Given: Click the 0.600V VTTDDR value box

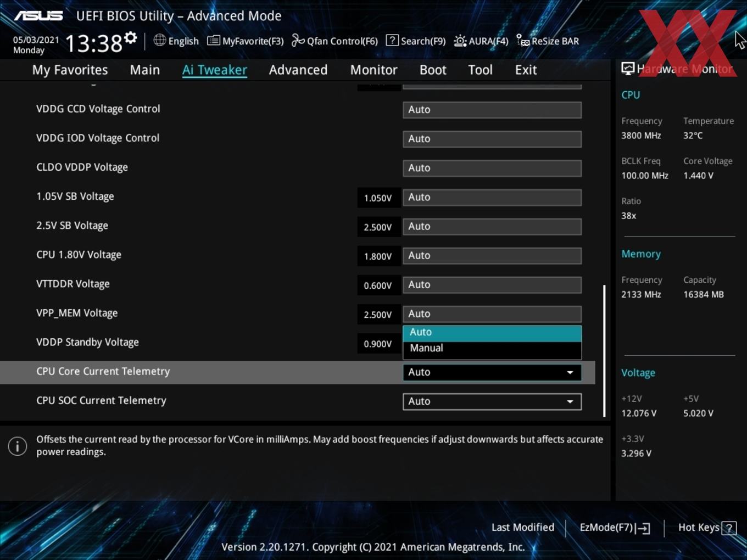Looking at the screenshot, I should click(378, 285).
